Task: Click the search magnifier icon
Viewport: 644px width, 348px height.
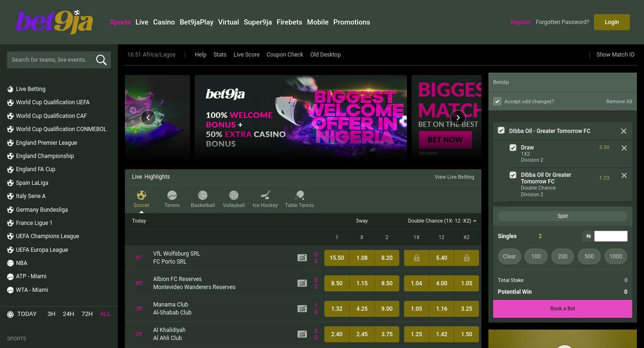Action: 101,60
